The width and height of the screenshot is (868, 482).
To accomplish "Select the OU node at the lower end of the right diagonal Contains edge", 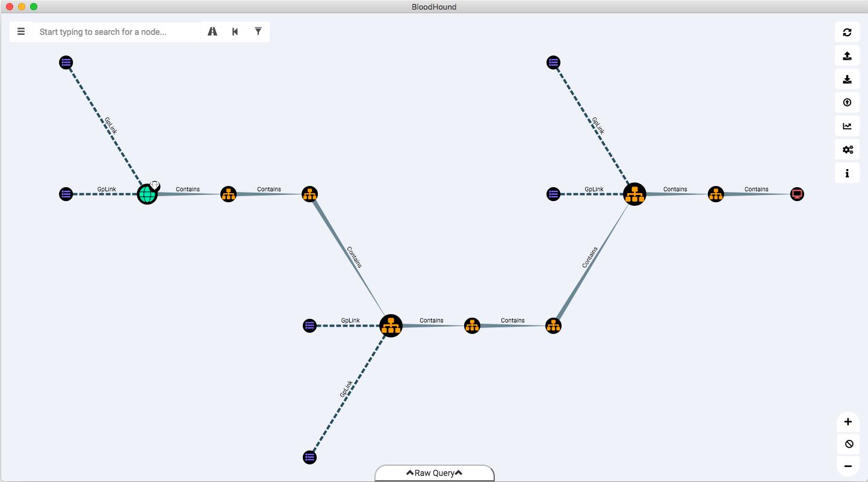I will click(x=553, y=326).
